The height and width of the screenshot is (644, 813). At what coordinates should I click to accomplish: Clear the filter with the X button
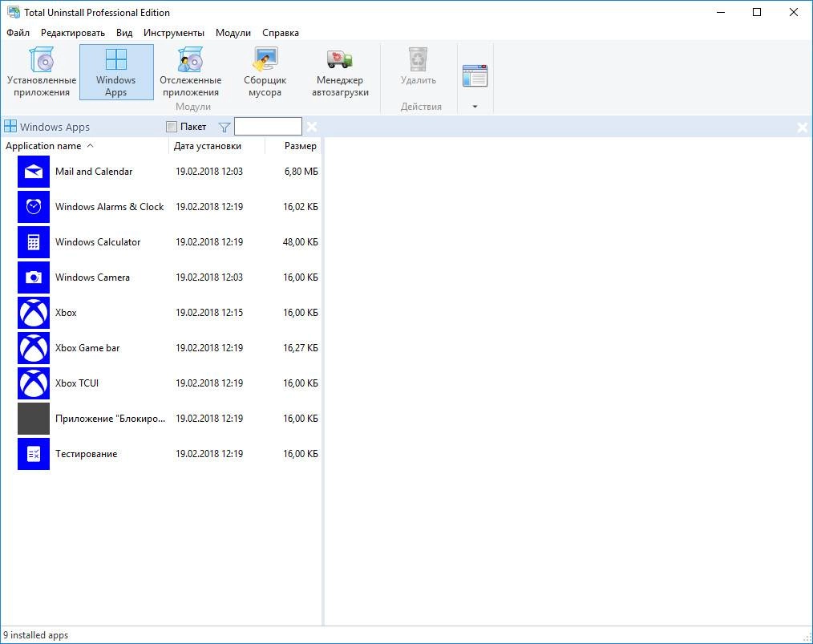click(312, 127)
